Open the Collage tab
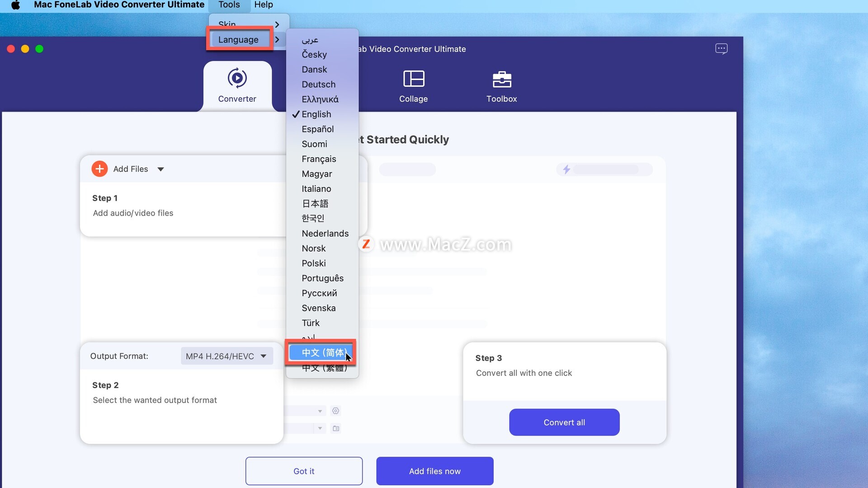This screenshot has height=488, width=868. (x=413, y=86)
